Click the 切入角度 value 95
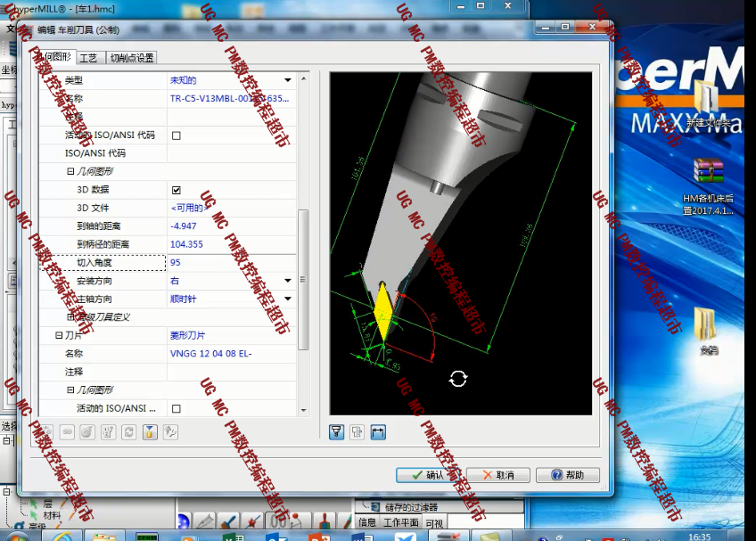The height and width of the screenshot is (541, 756). [x=232, y=263]
